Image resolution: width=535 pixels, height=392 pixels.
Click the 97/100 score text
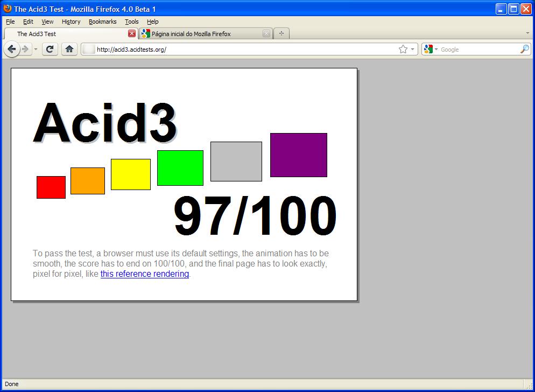255,215
